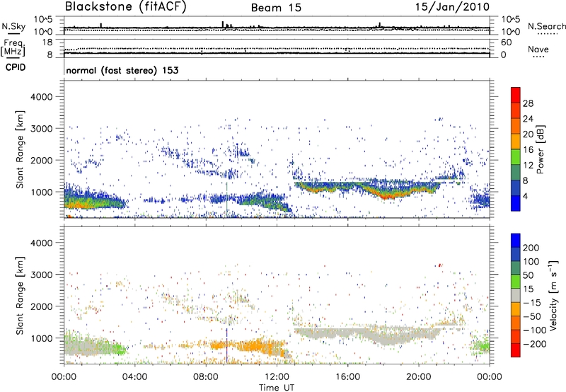Click the red segment of the Power colorbar
Image resolution: width=566 pixels, height=392 pixels.
coord(516,95)
